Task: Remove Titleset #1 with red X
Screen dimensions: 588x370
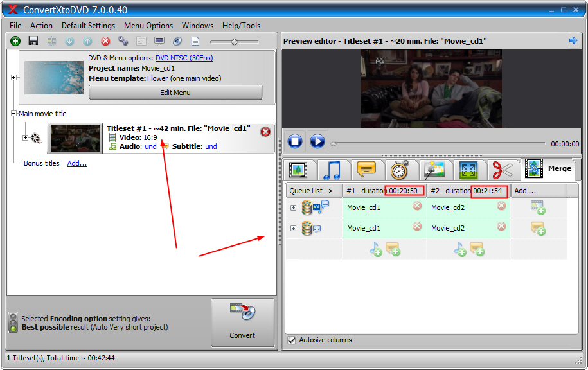Action: pyautogui.click(x=265, y=132)
